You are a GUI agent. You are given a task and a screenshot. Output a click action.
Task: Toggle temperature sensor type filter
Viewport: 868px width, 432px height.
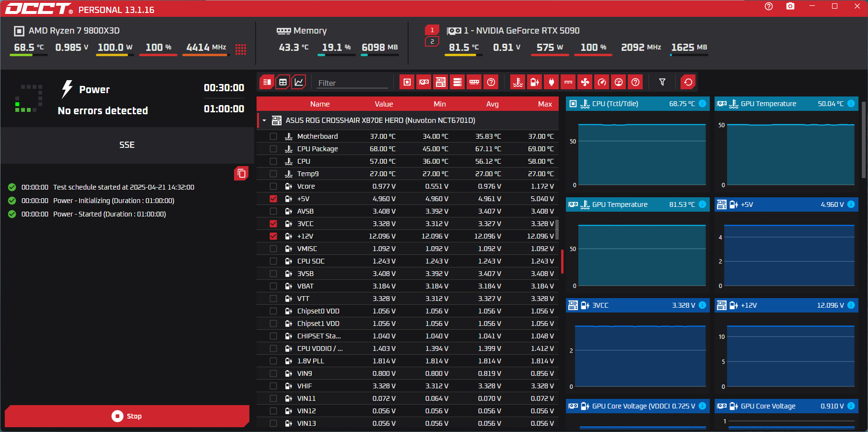point(518,82)
